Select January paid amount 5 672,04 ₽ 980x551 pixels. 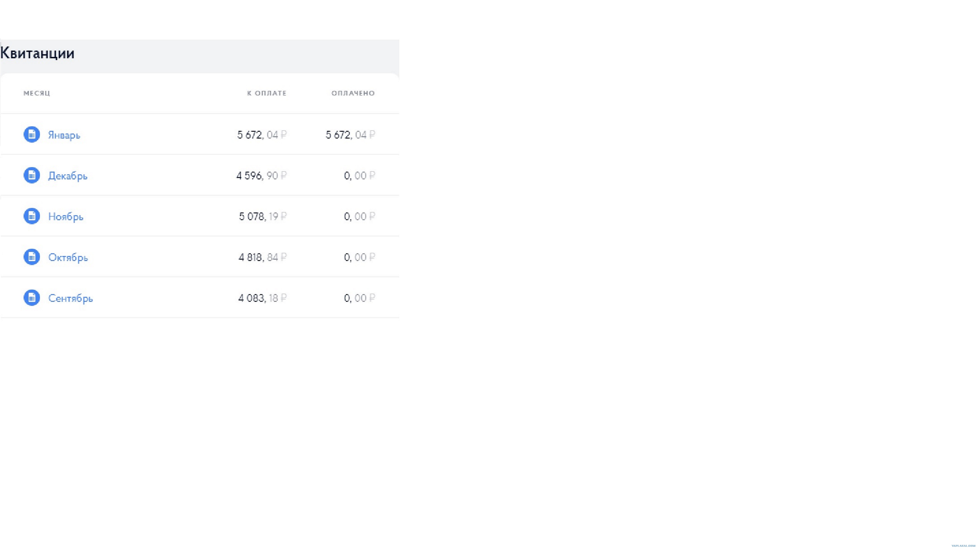pos(350,135)
